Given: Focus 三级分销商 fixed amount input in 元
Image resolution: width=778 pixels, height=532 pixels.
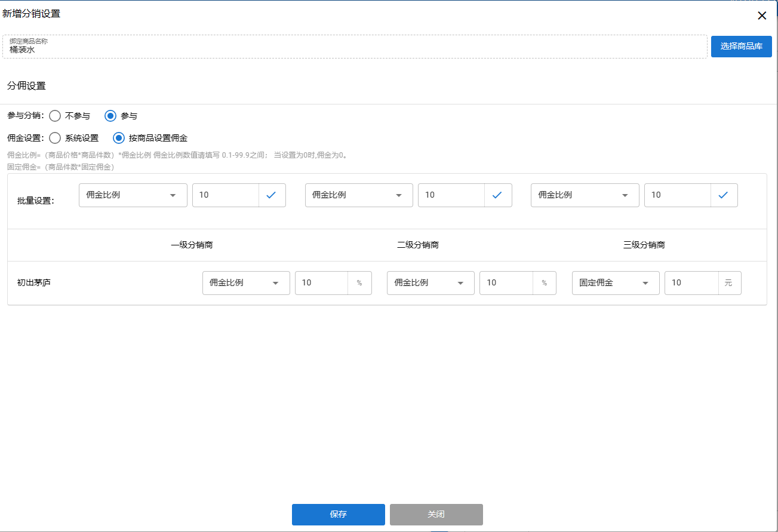Looking at the screenshot, I should tap(691, 283).
